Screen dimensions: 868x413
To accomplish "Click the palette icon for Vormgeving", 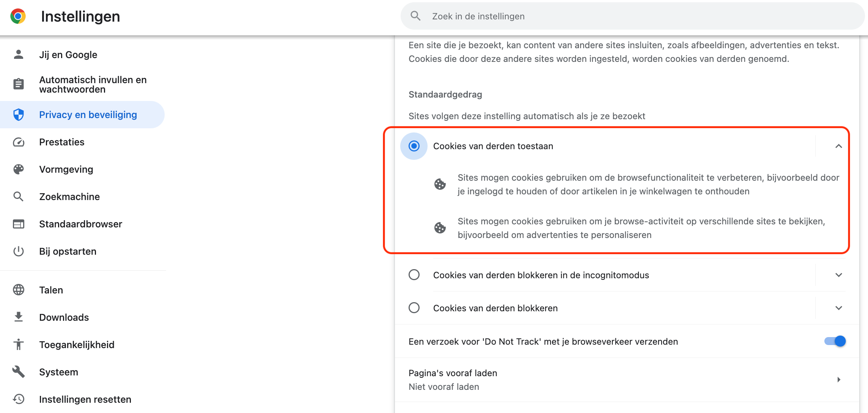I will [x=18, y=169].
